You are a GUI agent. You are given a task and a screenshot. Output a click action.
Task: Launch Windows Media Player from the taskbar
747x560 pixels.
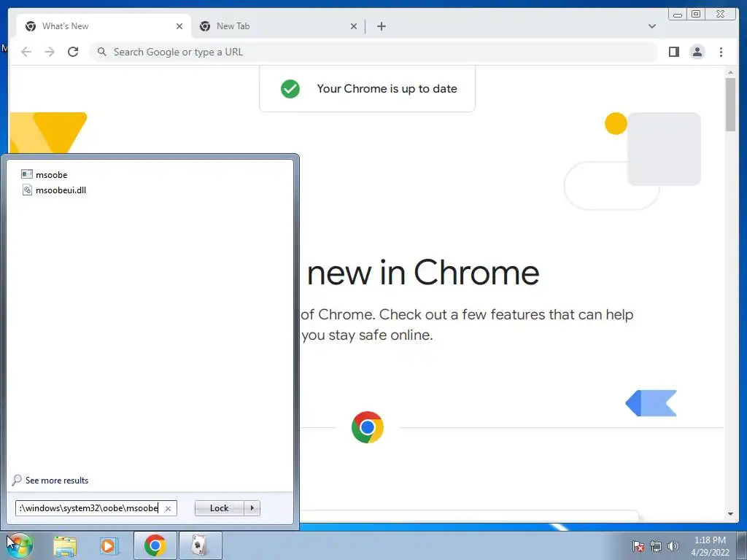[x=108, y=545]
